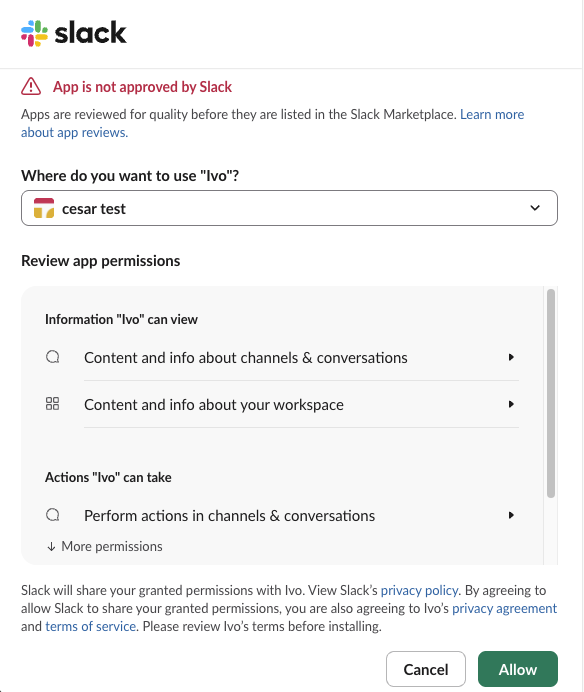The height and width of the screenshot is (692, 584).
Task: Open the workspace selection dropdown
Action: [x=289, y=208]
